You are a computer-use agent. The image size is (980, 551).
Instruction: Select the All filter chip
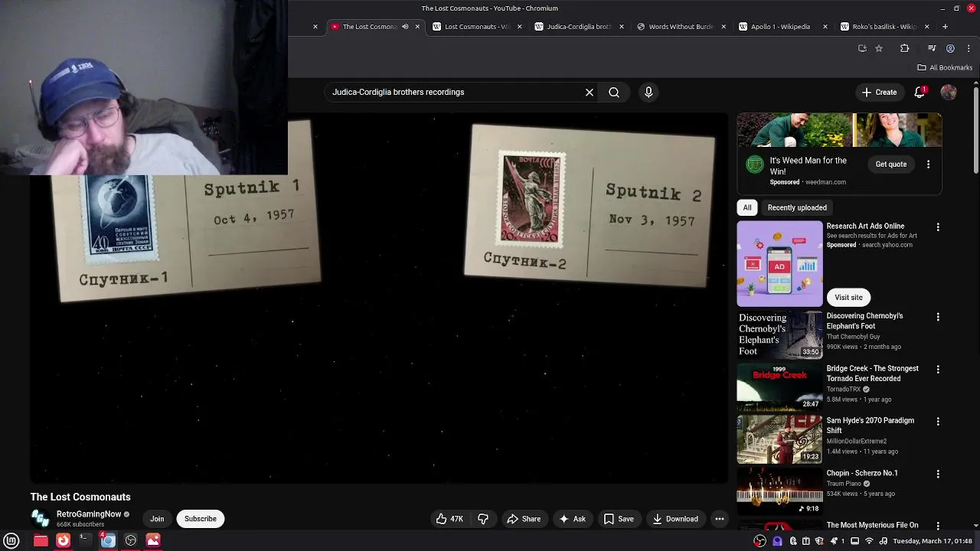[x=747, y=207]
